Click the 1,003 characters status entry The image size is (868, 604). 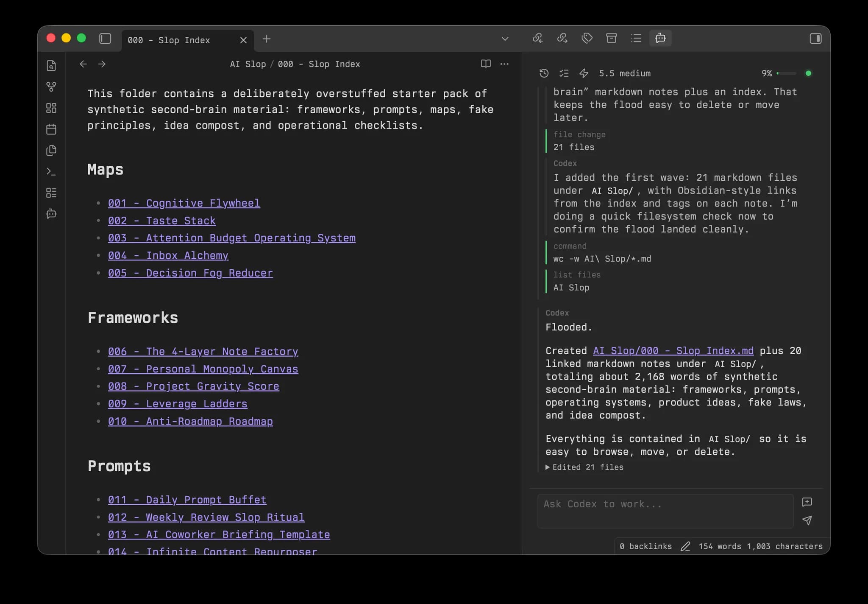point(785,546)
